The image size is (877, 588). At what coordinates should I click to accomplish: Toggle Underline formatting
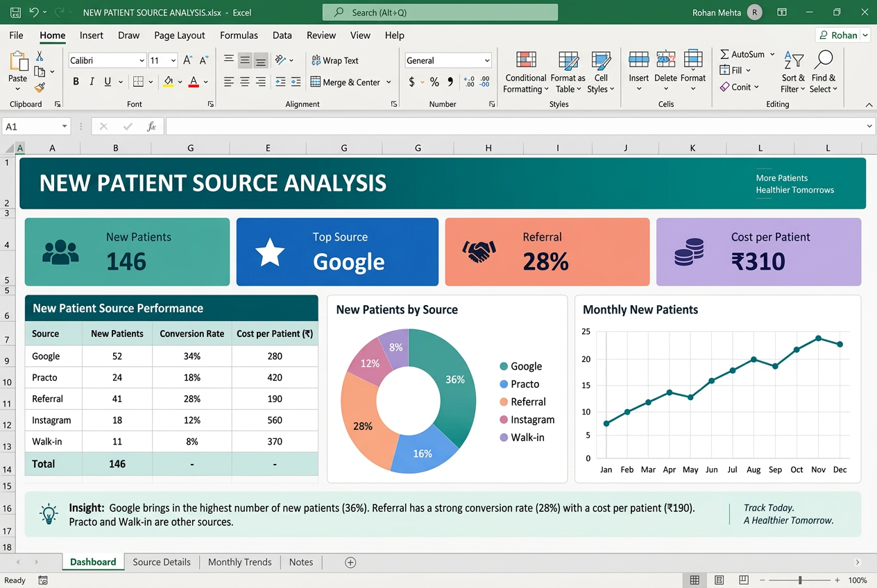108,82
